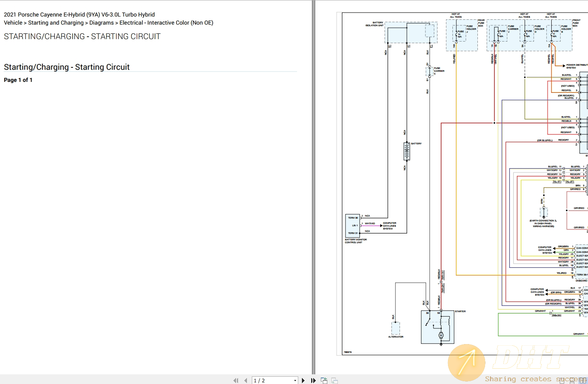Click the REAR FUSE BOX label

481,23
